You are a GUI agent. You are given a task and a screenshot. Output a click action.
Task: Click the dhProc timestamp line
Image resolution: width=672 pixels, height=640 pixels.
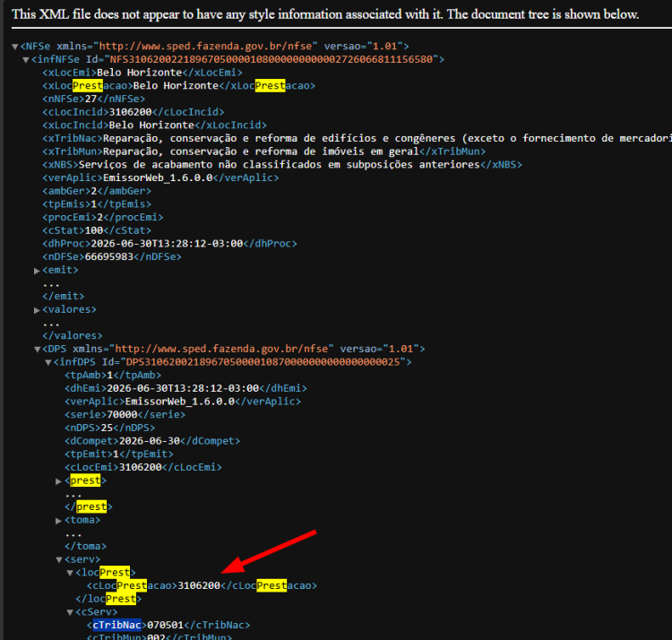click(169, 244)
